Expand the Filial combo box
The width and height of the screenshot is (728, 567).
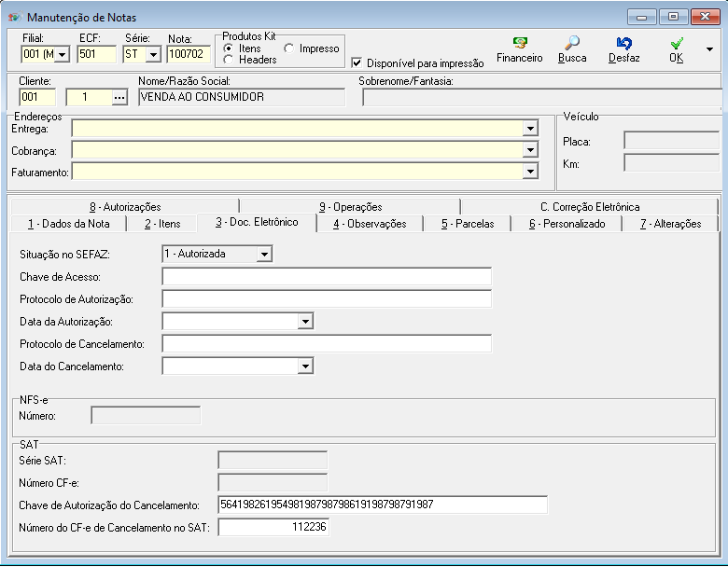click(x=63, y=54)
